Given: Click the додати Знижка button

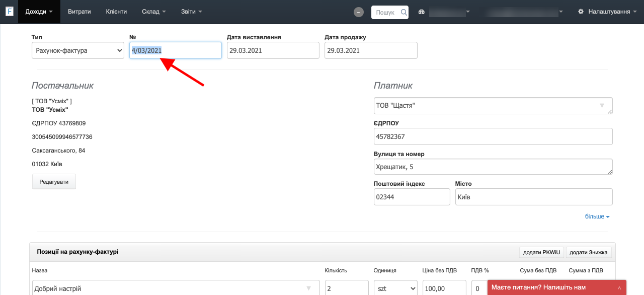Looking at the screenshot, I should click(589, 252).
